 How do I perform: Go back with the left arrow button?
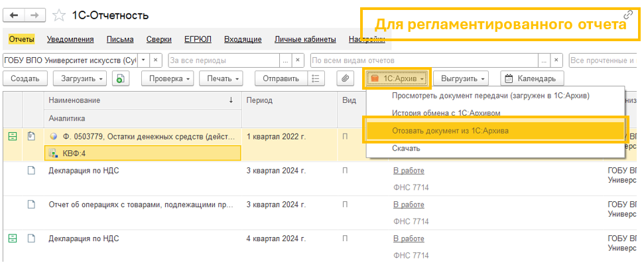[14, 16]
